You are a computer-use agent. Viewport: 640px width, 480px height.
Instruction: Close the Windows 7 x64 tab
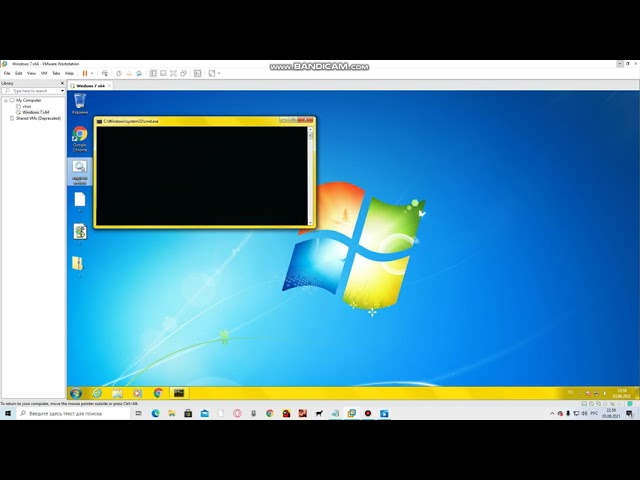109,86
